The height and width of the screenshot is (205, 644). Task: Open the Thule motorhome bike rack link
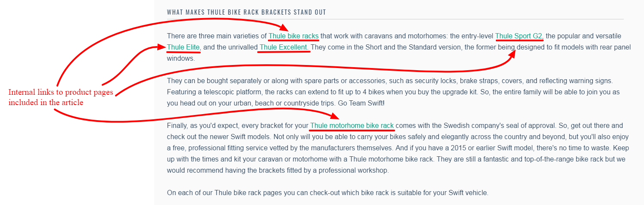352,126
